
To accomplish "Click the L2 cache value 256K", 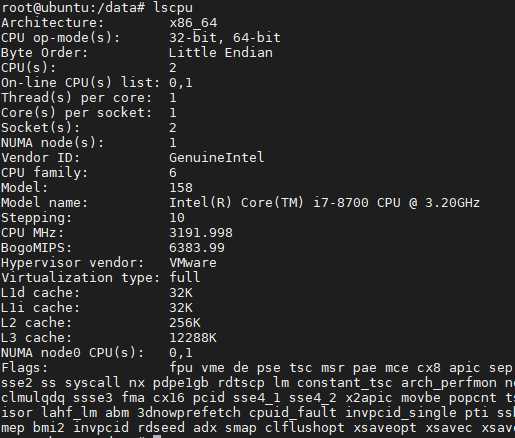I will point(185,323).
